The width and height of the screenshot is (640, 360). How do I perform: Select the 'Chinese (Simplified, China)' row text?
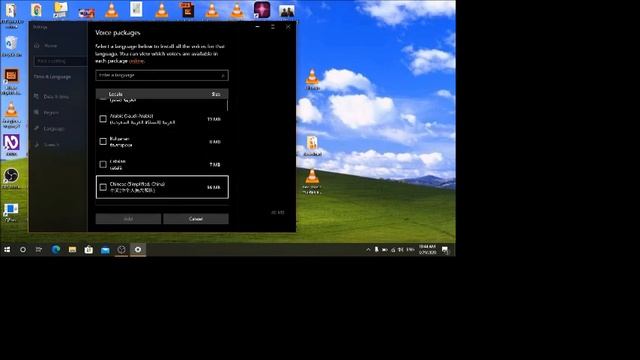click(137, 184)
